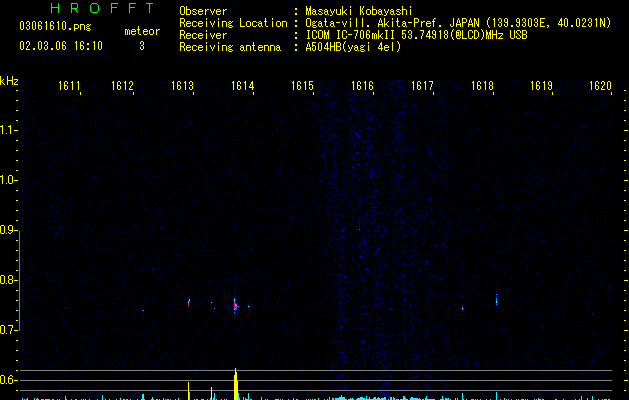Click the date 02.03.06 16:10
This screenshot has width=629, height=400.
coord(61,46)
